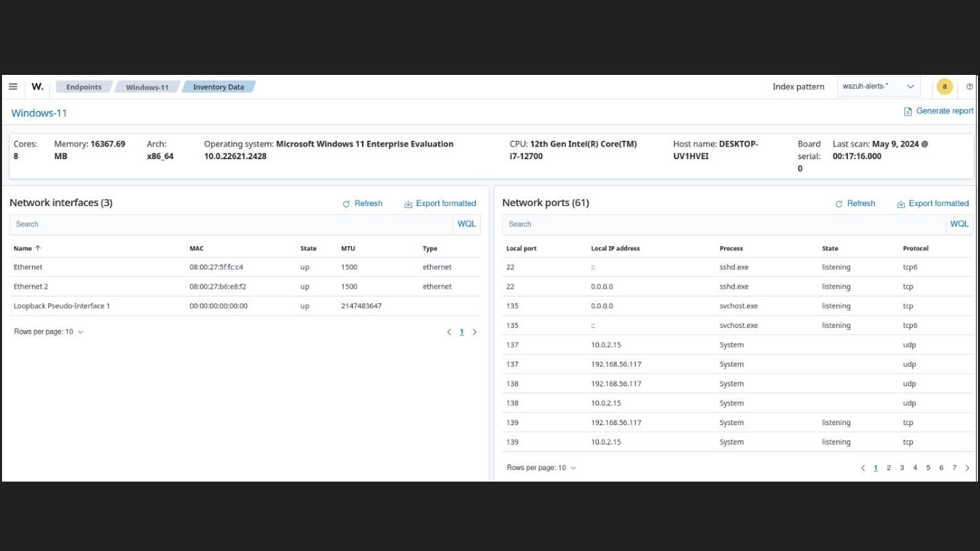Click sshd.exe process in tcp6 row
Screen dimensions: 980x551
click(734, 267)
